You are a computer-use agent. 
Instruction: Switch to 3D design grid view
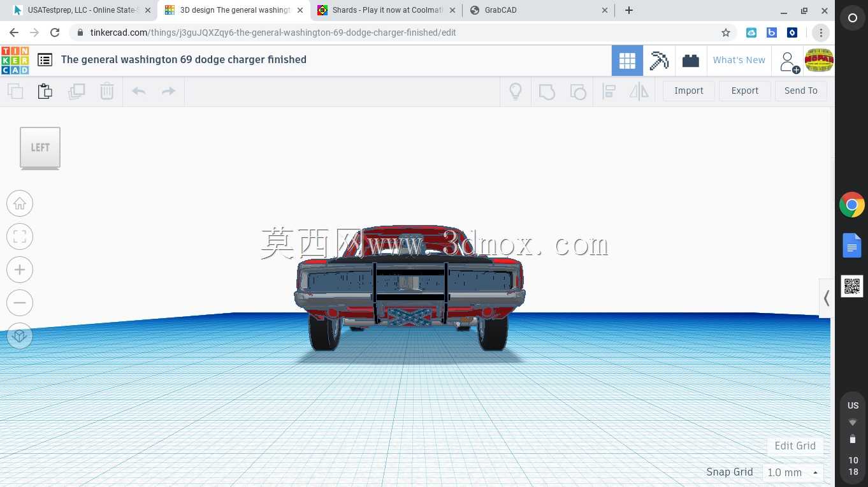point(627,61)
